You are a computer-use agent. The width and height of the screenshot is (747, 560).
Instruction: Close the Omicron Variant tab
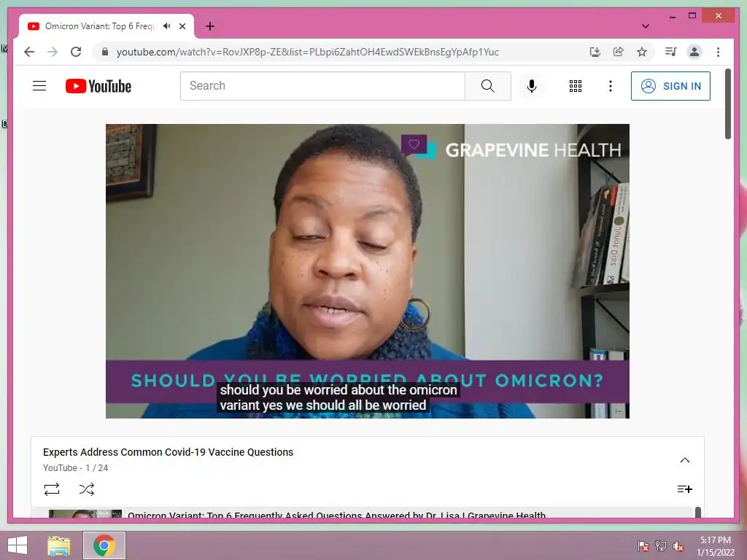[x=182, y=26]
